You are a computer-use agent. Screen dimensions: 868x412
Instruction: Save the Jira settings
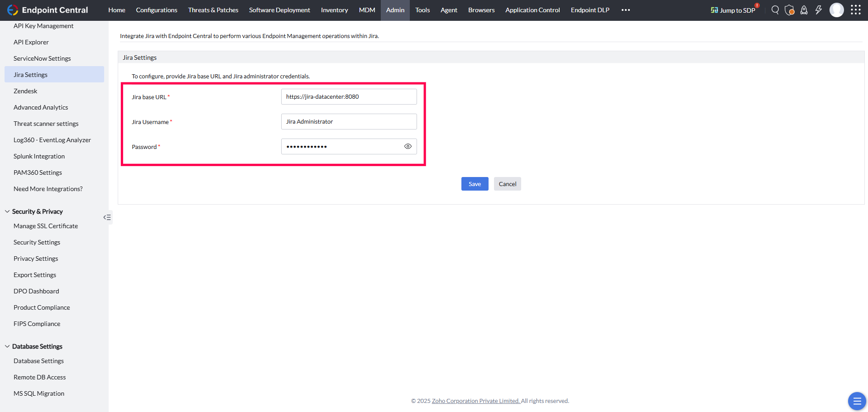coord(475,184)
